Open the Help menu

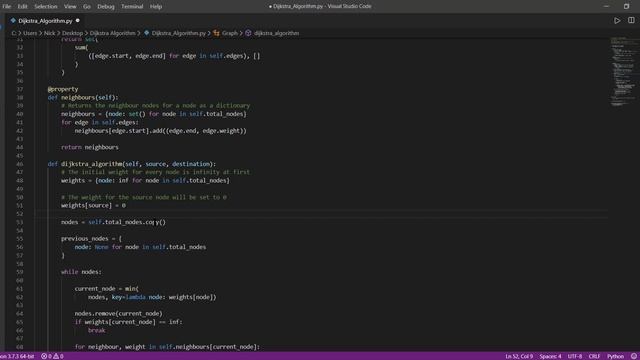156,7
